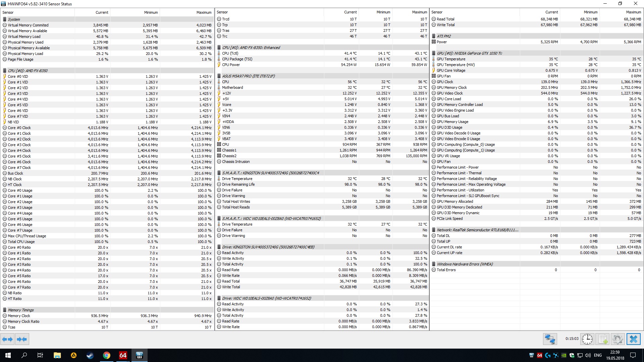The image size is (644, 362).
Task: Click the expand columns left-right arrows button
Action: 7,339
